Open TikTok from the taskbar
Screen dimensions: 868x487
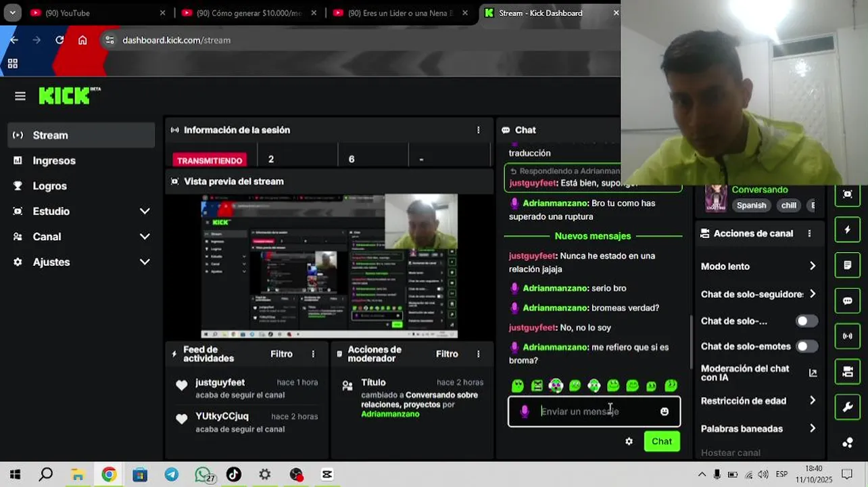233,475
